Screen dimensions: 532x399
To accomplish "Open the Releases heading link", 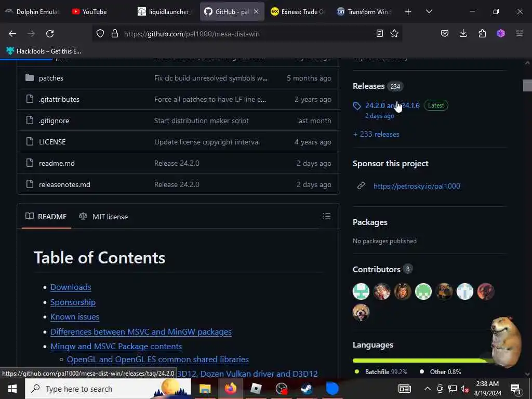I will point(368,86).
